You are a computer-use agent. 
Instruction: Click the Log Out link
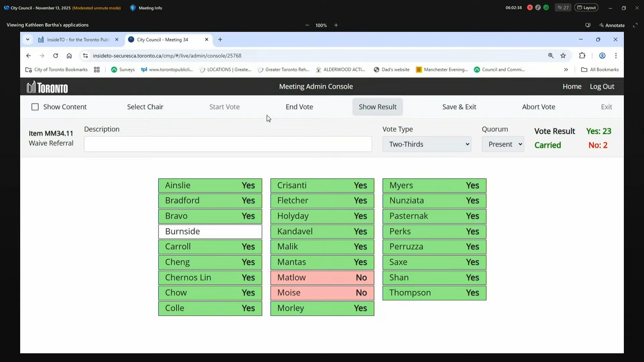602,86
